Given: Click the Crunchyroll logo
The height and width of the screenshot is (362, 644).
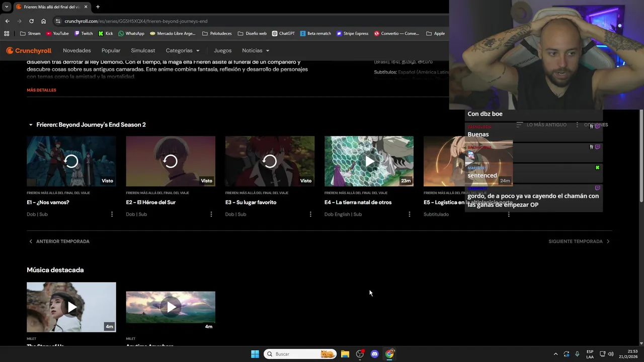Looking at the screenshot, I should tap(29, 51).
